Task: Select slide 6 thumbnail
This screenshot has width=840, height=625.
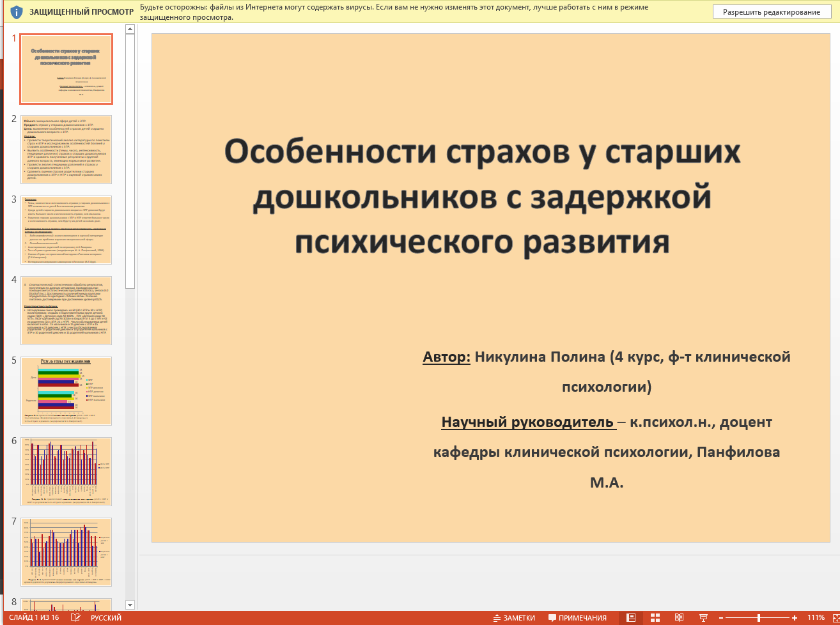Action: click(66, 472)
